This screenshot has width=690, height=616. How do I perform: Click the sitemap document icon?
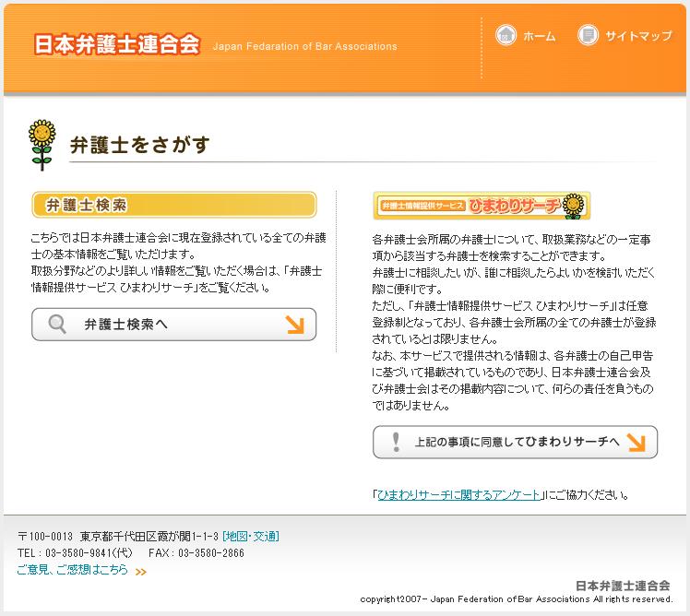click(x=588, y=35)
